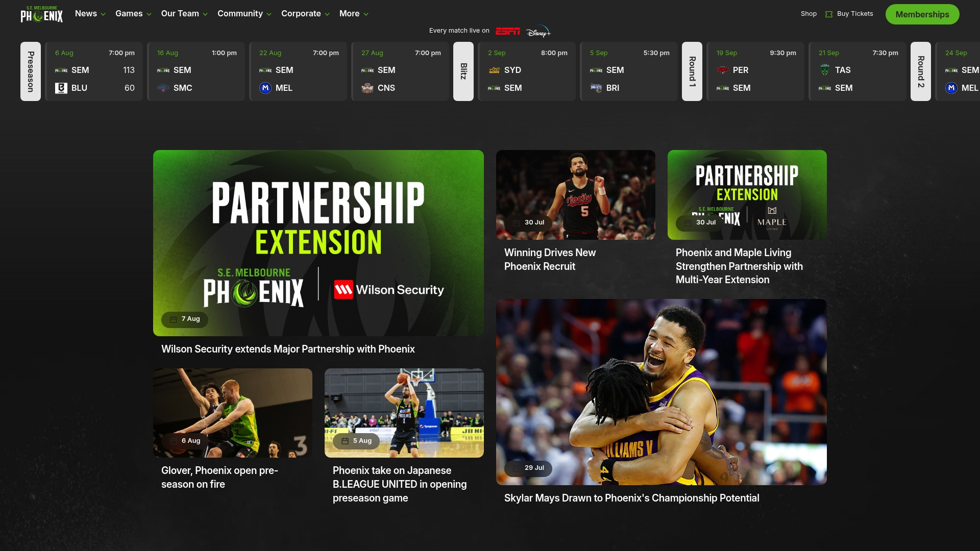Image resolution: width=980 pixels, height=551 pixels.
Task: Click the calendar icon on the 7 Aug badge
Action: pos(174,319)
